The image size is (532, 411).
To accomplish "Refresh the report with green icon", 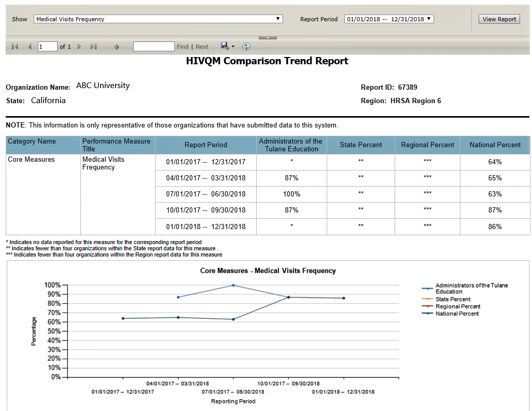I will (x=246, y=47).
